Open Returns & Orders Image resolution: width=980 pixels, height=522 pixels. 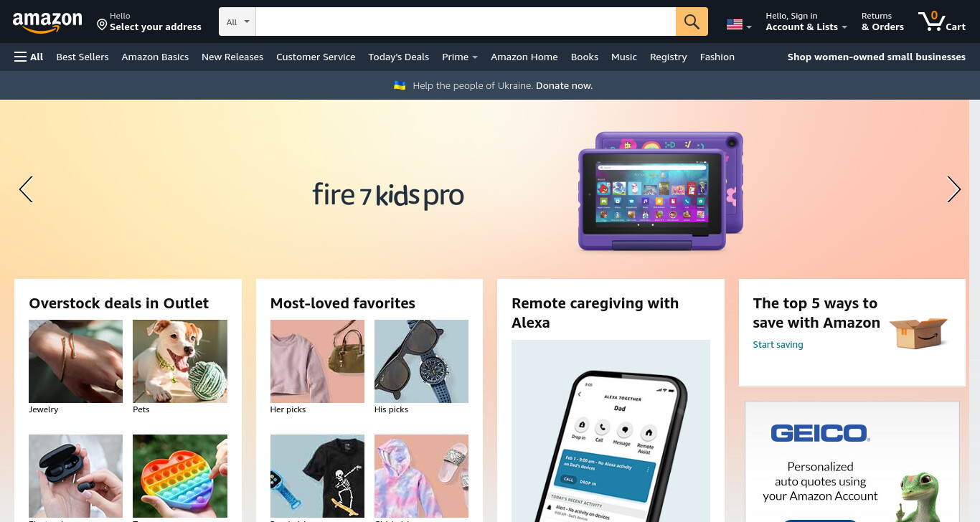tap(882, 22)
